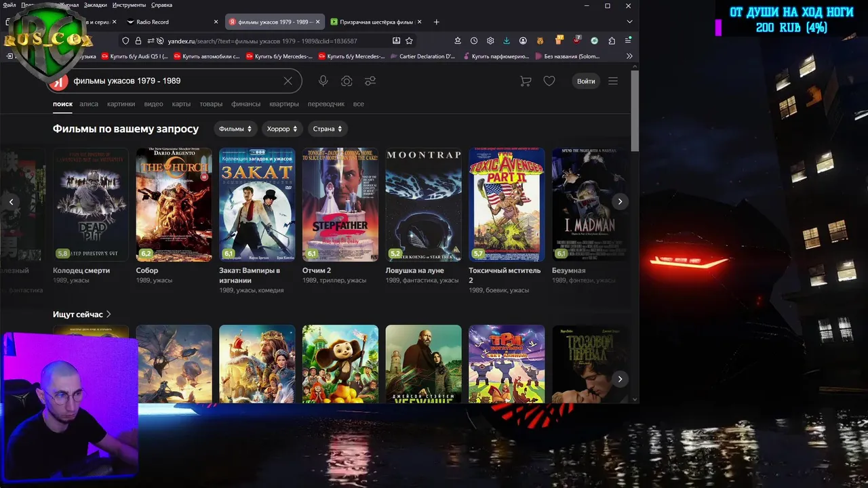868x488 pixels.
Task: Open Без названия (Solom... bookmark
Action: 568,56
